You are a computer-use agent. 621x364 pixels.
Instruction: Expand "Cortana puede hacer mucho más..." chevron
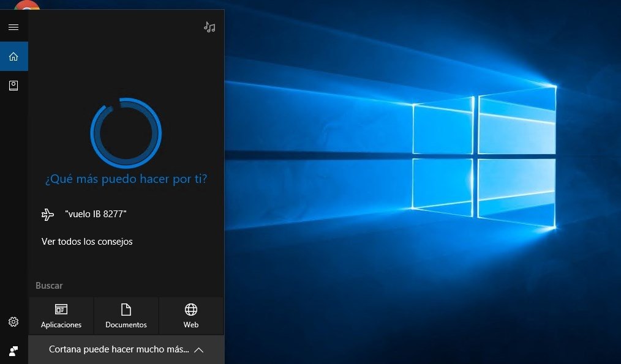tap(199, 350)
